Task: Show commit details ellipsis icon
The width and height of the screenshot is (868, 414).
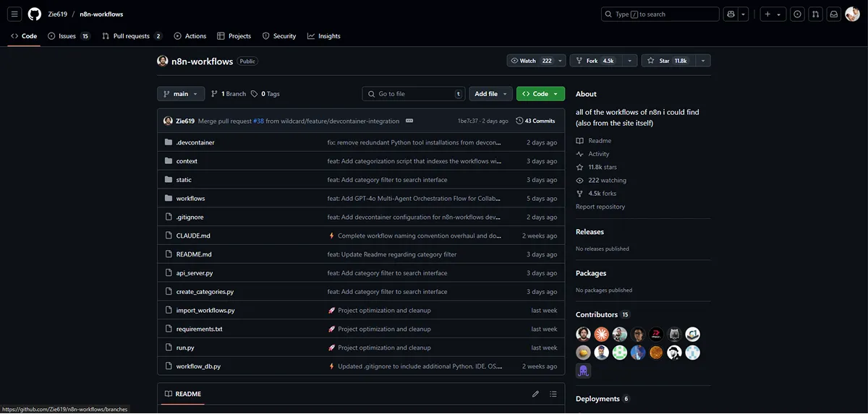Action: coord(409,121)
